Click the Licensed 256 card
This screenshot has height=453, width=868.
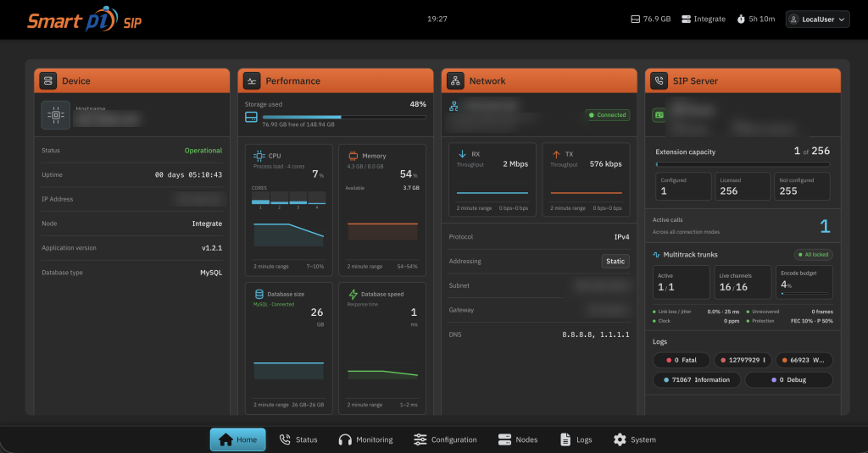743,186
